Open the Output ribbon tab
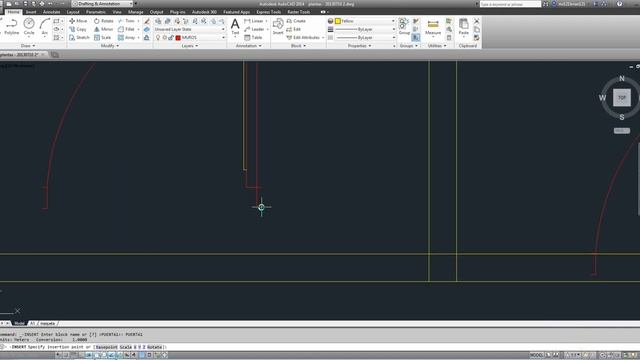The height and width of the screenshot is (360, 640). 156,12
